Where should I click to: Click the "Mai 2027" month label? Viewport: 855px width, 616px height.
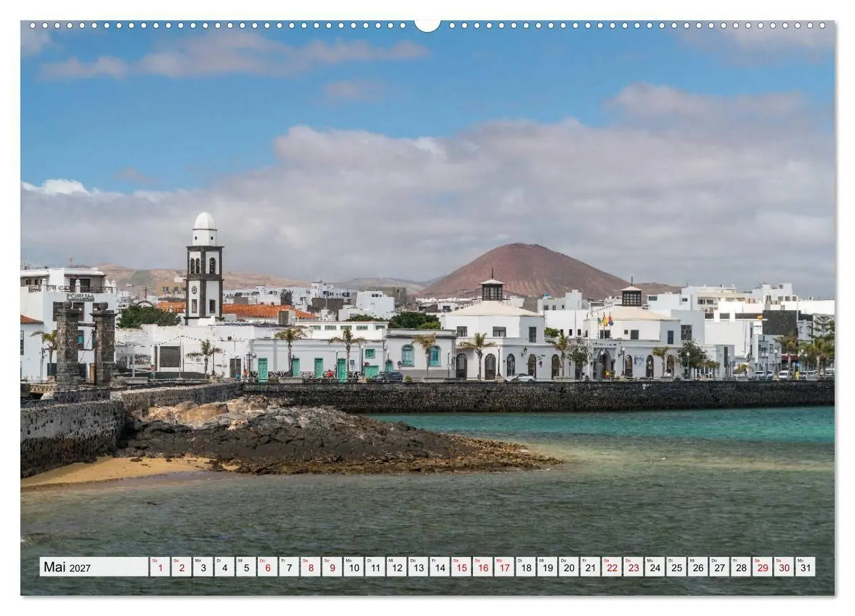[x=94, y=567]
